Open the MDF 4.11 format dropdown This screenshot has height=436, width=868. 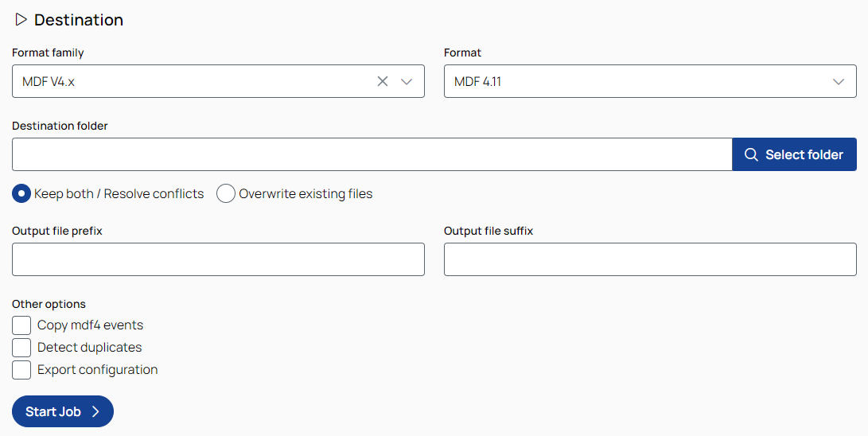[x=636, y=81]
